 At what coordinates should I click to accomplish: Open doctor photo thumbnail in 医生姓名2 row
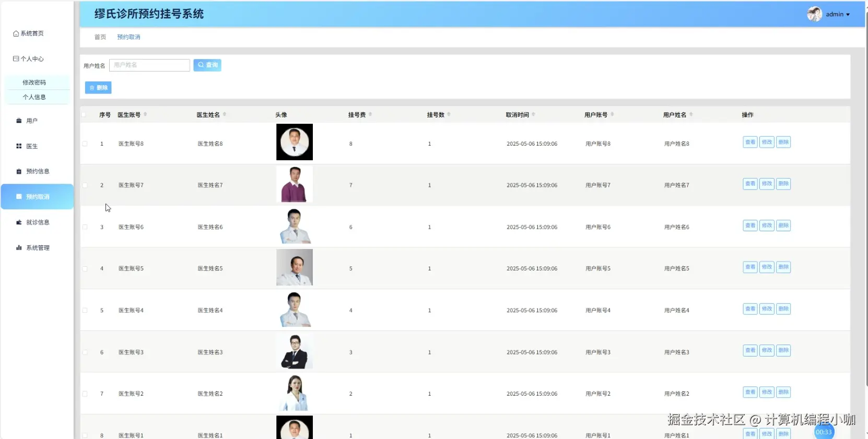tap(295, 393)
